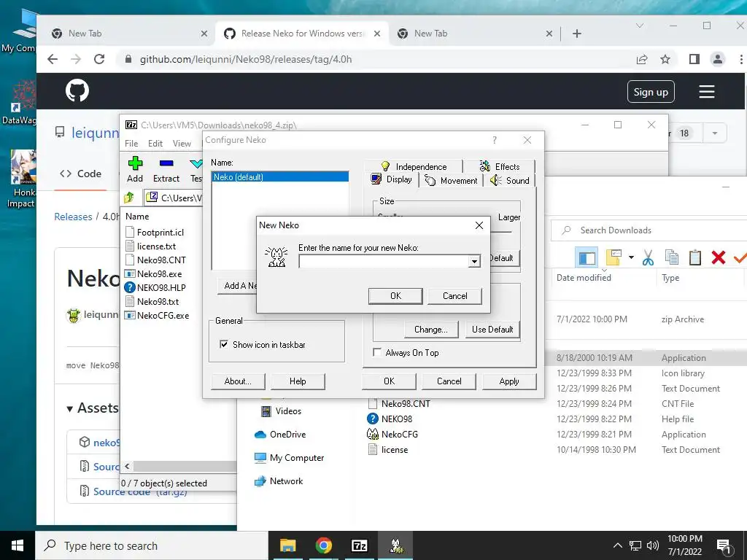Select Neko98.CNT in 7-Zip list
Viewport: 747px width, 560px height.
[161, 260]
